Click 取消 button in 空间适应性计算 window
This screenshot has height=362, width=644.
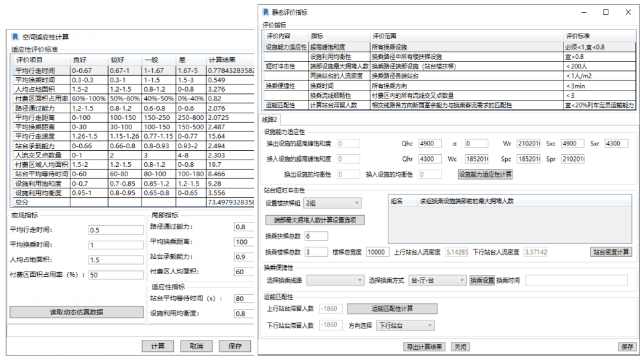tap(197, 347)
